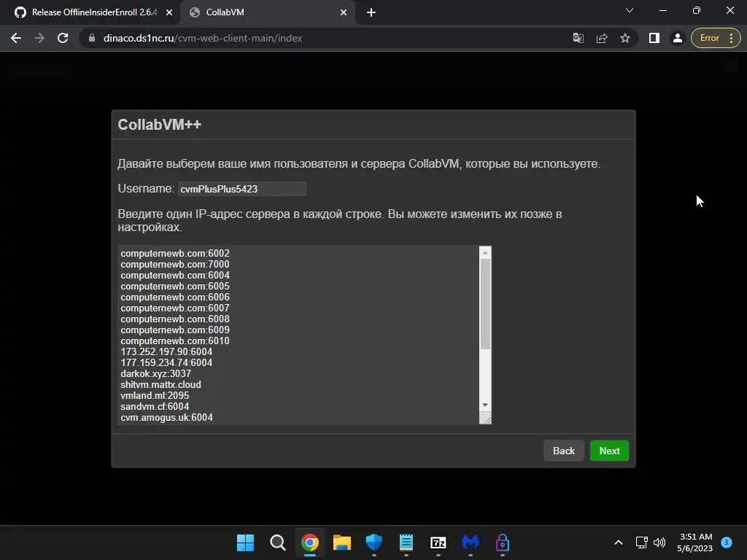The image size is (747, 560).
Task: Click the vmland.ml:2095 entry
Action: pyautogui.click(x=155, y=396)
